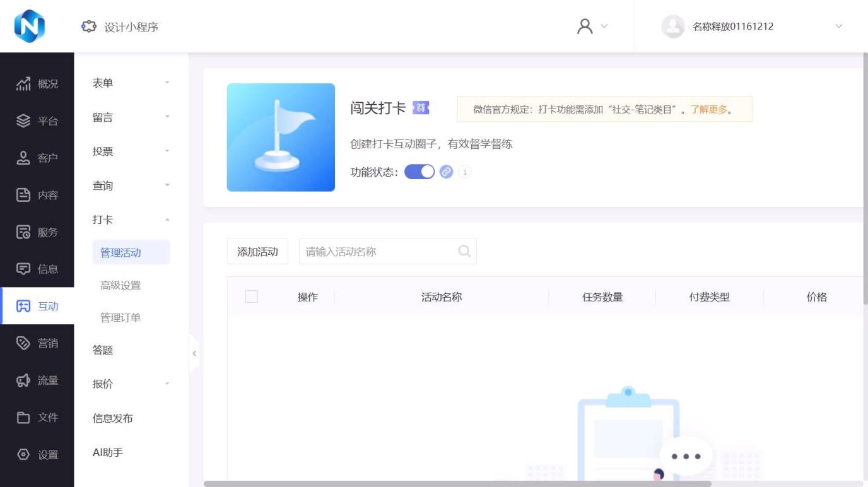Click the 营销 marketing tag icon
Screen dimensions: 868x487
tap(23, 343)
